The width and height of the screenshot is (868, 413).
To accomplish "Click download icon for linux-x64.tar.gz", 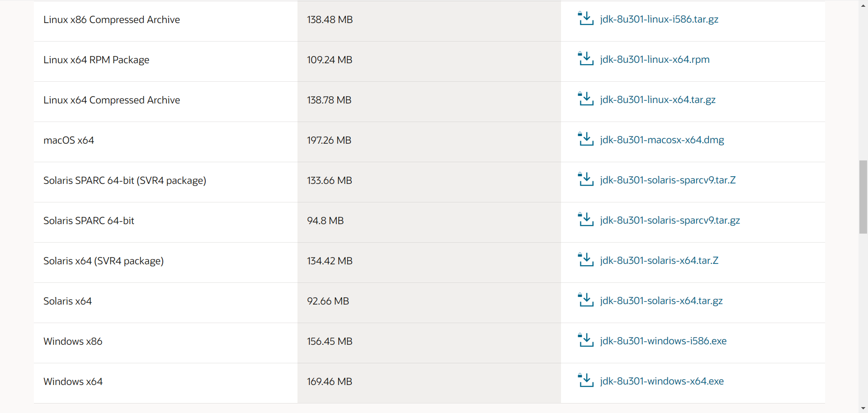I will pos(585,99).
